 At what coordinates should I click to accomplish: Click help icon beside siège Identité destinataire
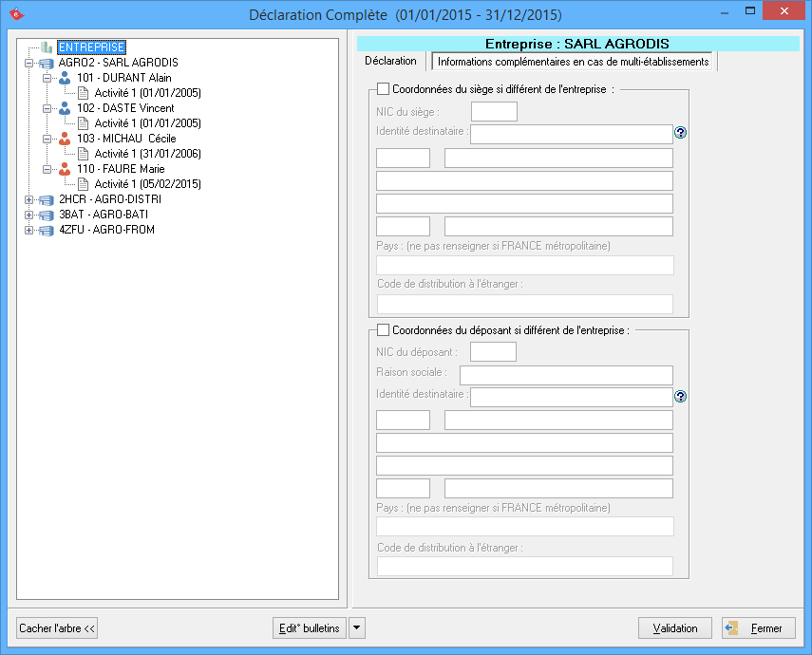click(680, 133)
